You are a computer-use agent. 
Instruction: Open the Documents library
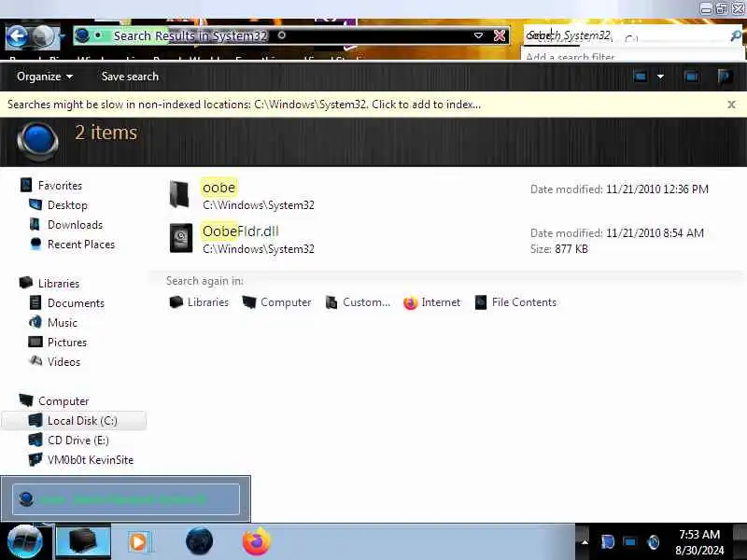coord(66,302)
